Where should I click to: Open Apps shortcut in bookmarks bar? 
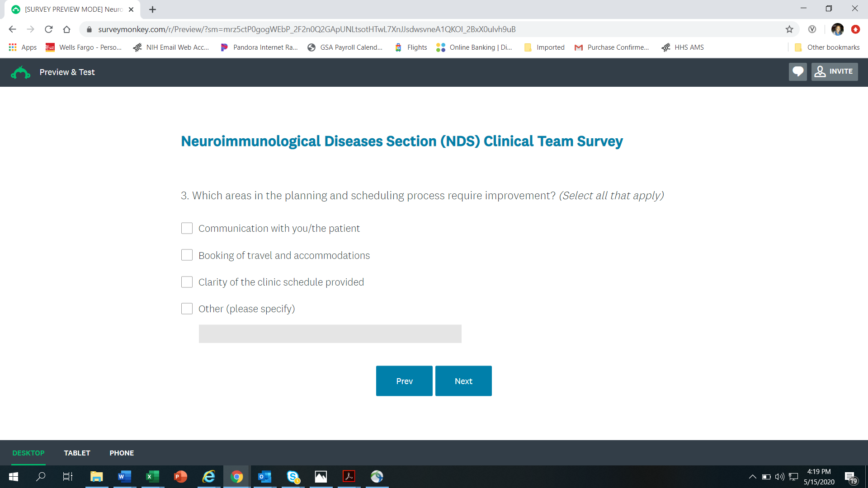(23, 47)
